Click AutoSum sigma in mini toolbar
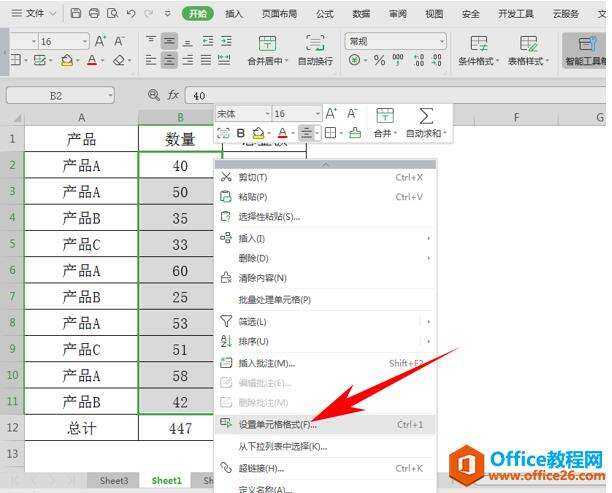612x493 pixels. 425,123
